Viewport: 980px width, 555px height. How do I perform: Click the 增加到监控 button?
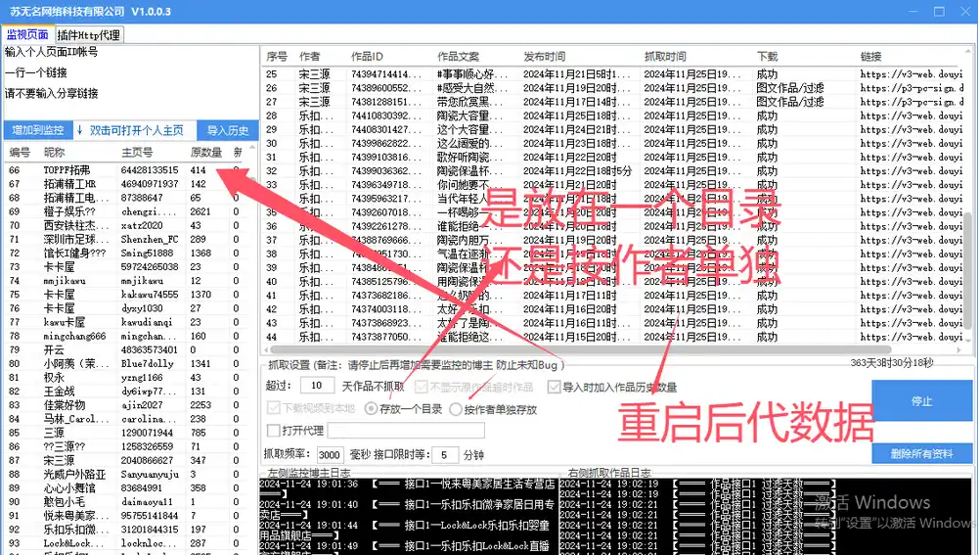coord(37,130)
